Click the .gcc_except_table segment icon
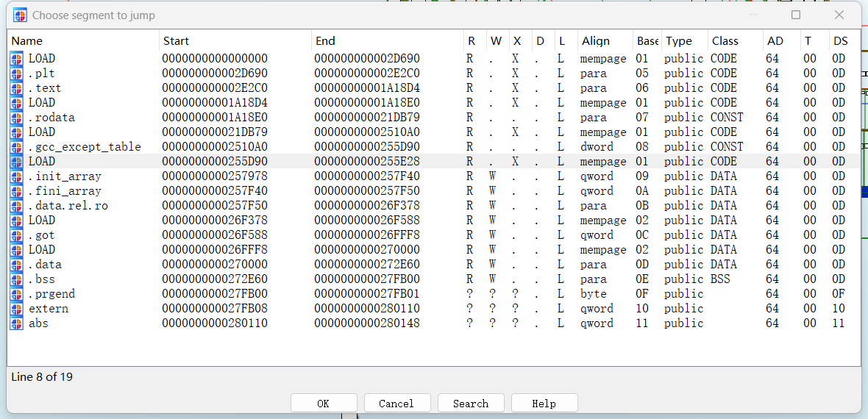 [x=17, y=147]
